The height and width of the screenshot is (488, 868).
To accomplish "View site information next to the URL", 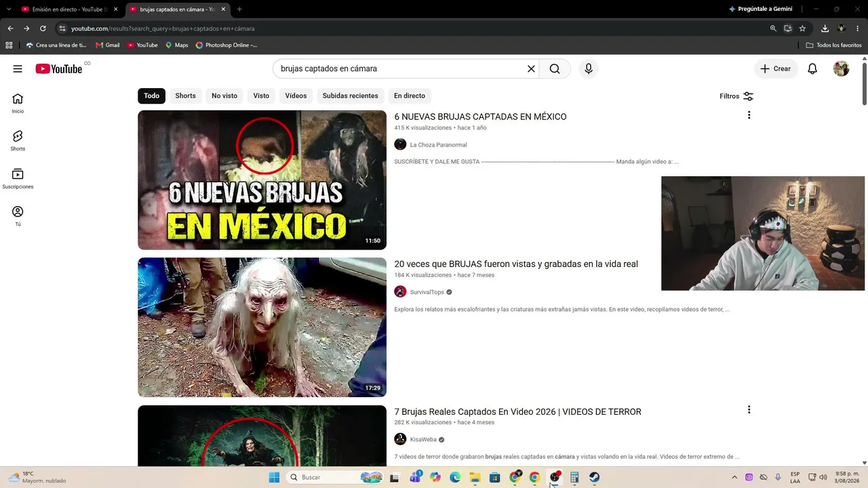I will point(62,28).
